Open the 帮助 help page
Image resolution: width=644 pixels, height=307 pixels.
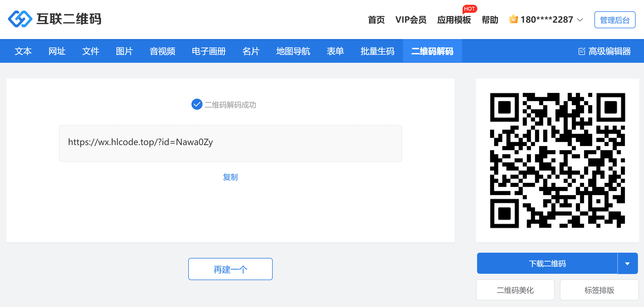tap(490, 20)
